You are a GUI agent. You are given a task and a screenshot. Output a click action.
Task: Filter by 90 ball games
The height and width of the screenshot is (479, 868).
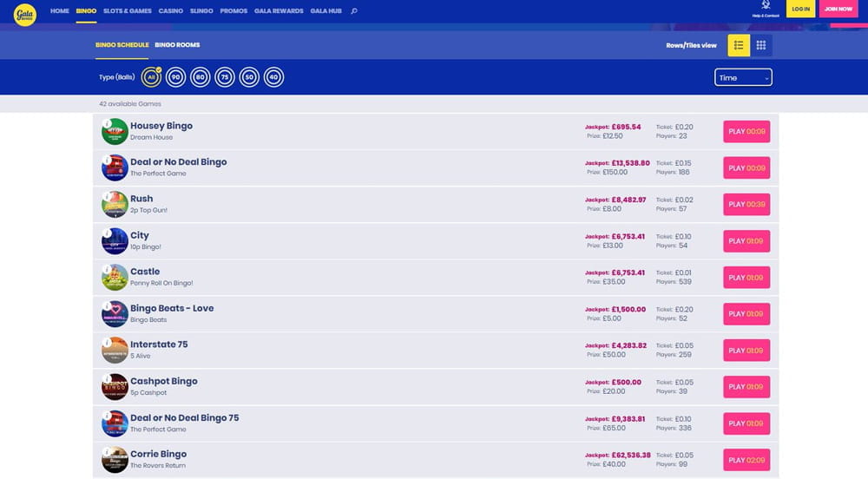point(175,77)
